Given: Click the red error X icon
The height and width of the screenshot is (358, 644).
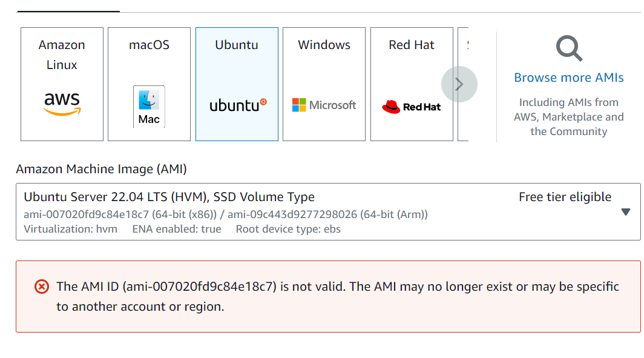Looking at the screenshot, I should (42, 287).
